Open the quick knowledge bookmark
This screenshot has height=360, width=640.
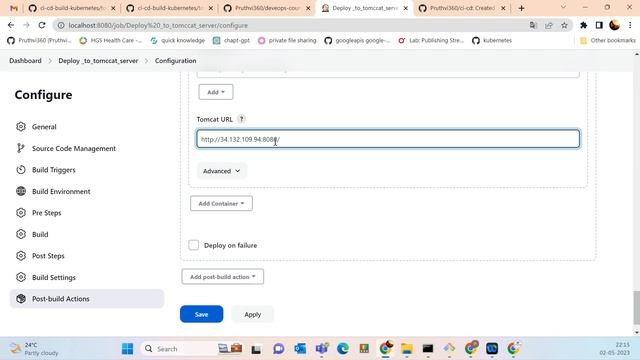tap(178, 40)
